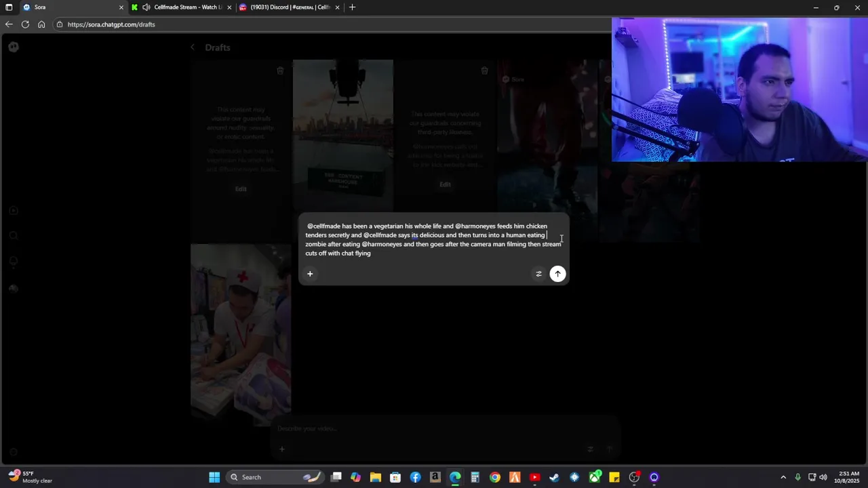Close the Discord tab
This screenshot has height=488, width=868.
coord(336,7)
